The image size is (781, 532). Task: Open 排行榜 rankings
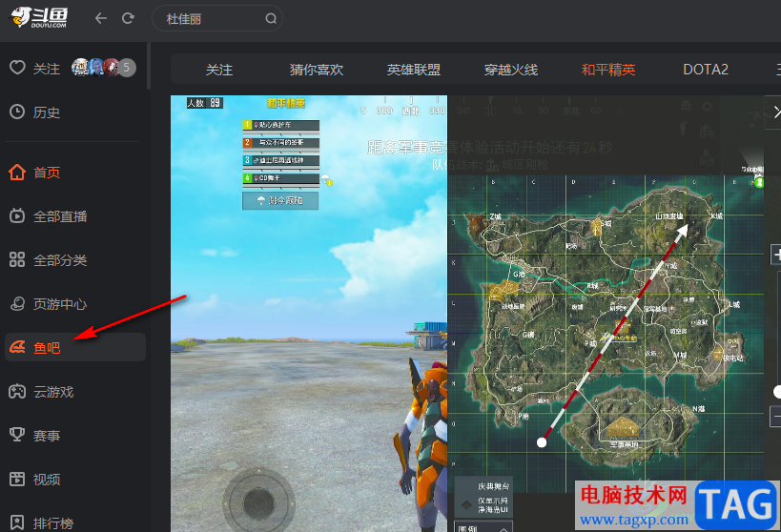53,523
